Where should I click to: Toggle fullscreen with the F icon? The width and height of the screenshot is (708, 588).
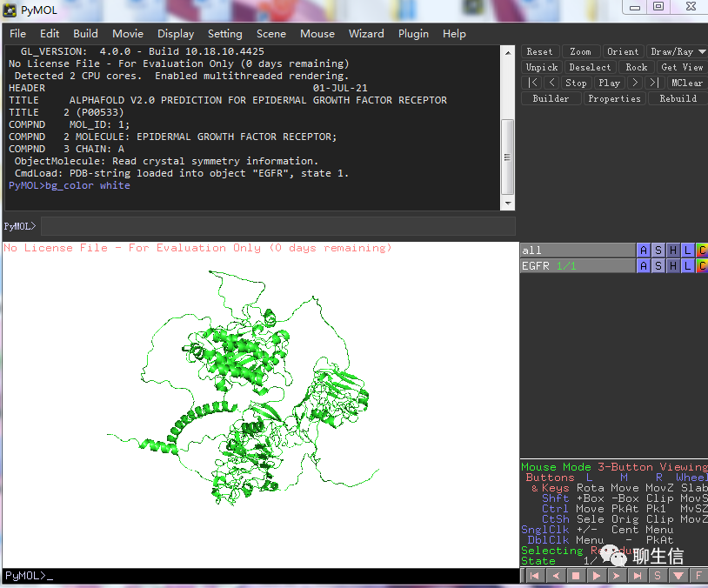tap(698, 576)
